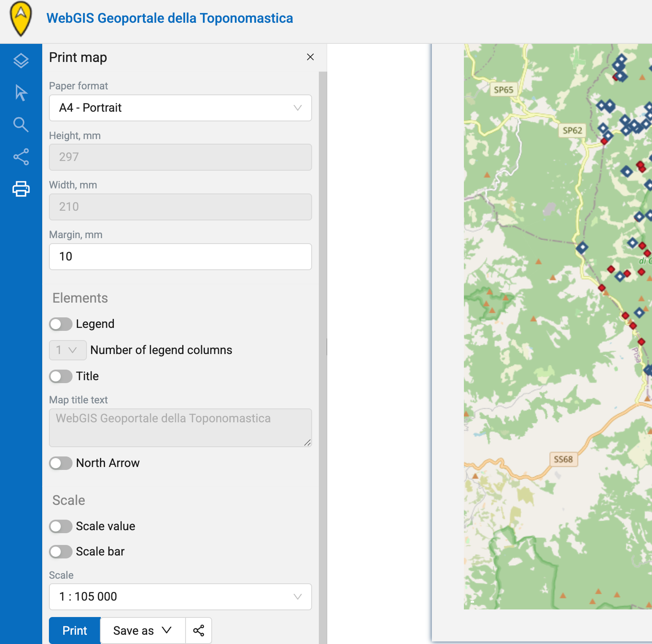Image resolution: width=652 pixels, height=644 pixels.
Task: Open the Layers panel icon
Action: [x=21, y=60]
